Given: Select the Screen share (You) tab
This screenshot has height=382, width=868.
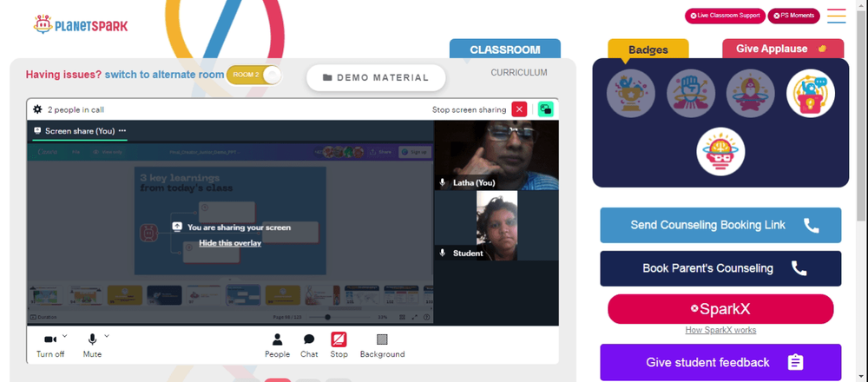Looking at the screenshot, I should pos(80,131).
